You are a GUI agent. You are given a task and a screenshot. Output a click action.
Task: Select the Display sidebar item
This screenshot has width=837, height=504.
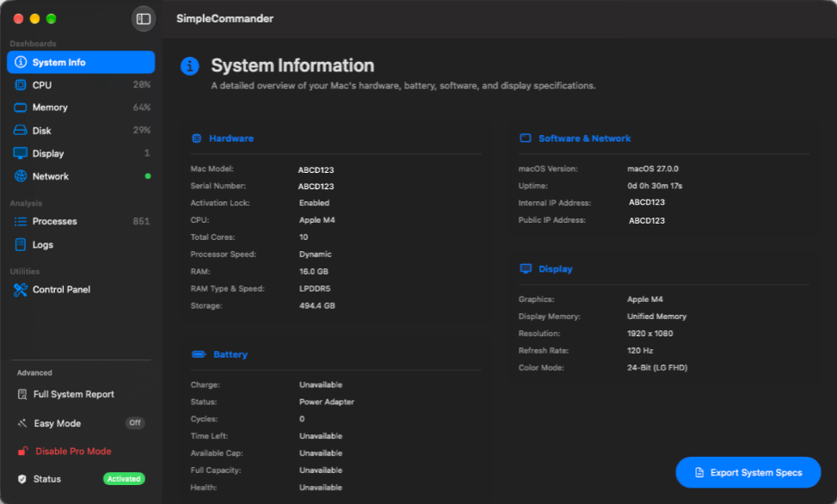(x=81, y=153)
